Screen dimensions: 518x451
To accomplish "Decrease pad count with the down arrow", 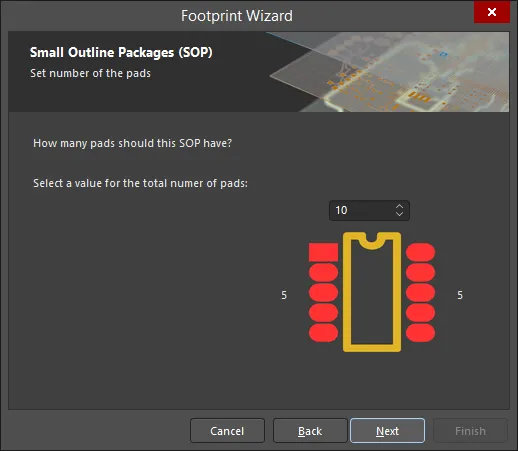I will (x=399, y=214).
